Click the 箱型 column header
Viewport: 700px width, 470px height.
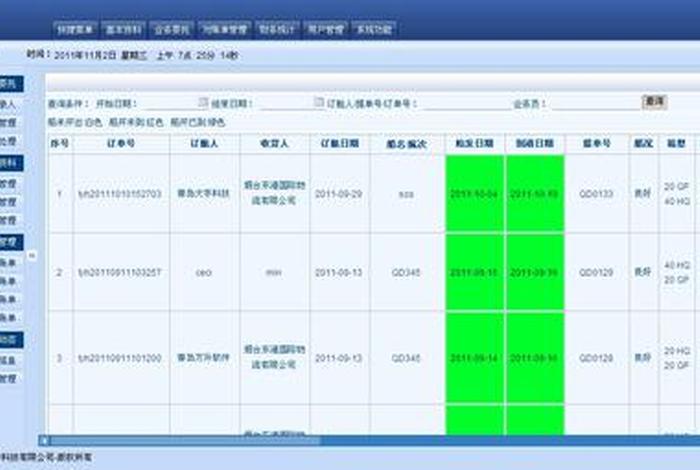click(676, 143)
